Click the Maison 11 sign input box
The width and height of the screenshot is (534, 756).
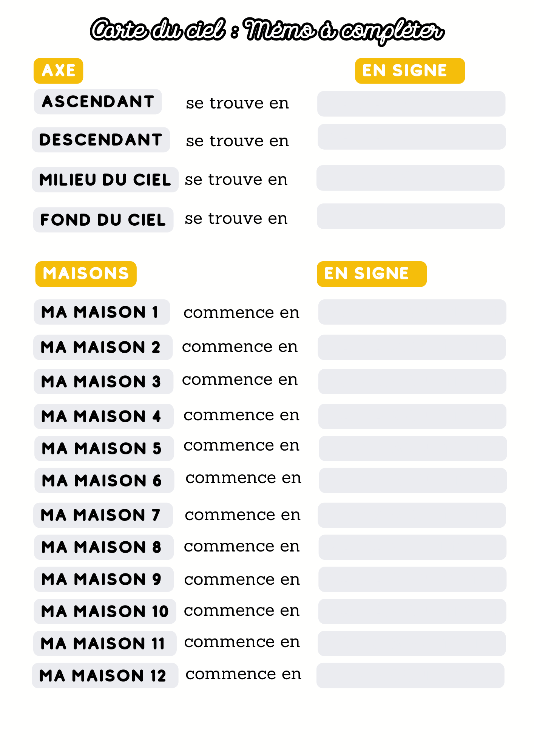(x=411, y=643)
